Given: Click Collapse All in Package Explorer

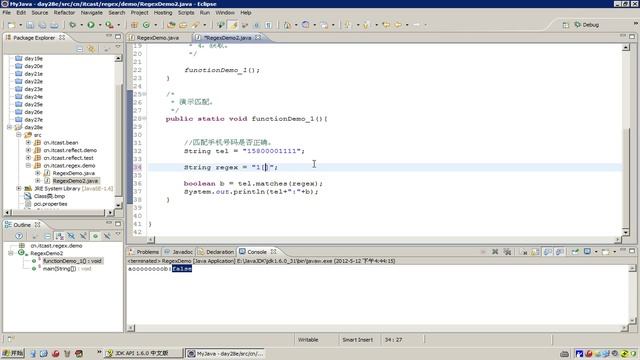Looking at the screenshot, I should tap(80, 49).
